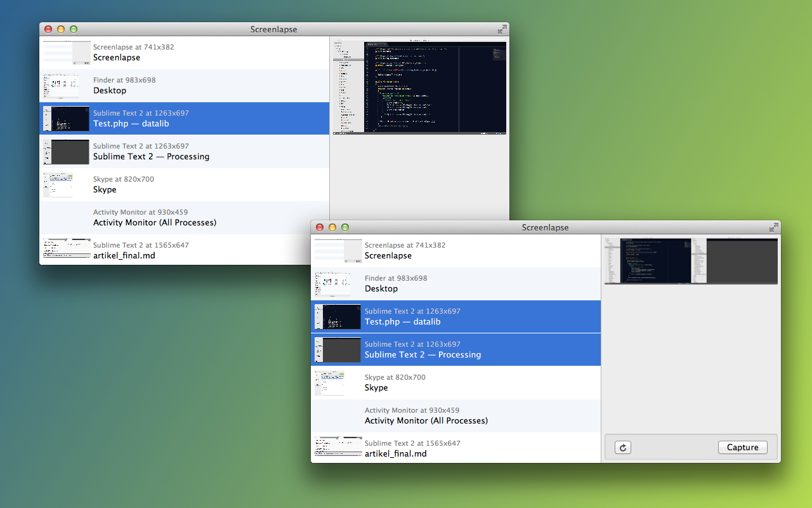
Task: Select Activity Monitor (All Processes) row, front window
Action: click(455, 416)
